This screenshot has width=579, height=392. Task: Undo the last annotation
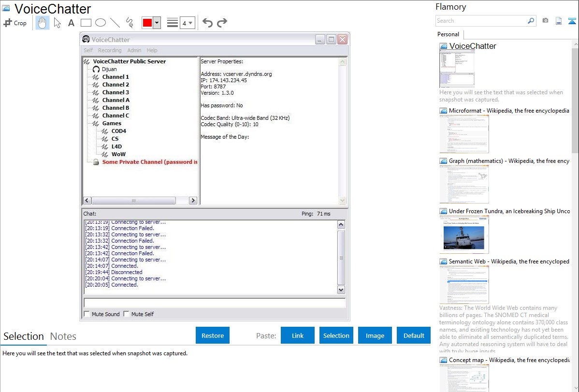pos(207,23)
